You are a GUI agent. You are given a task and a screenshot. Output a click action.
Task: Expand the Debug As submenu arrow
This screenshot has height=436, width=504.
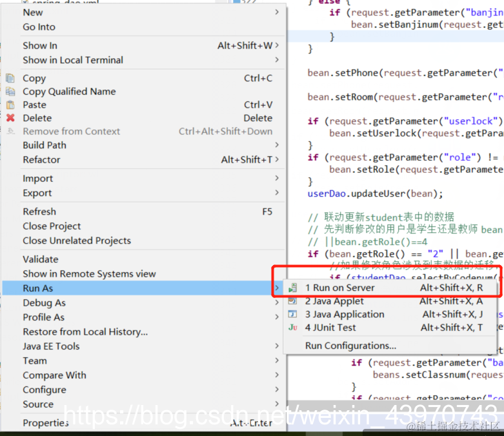(x=277, y=302)
